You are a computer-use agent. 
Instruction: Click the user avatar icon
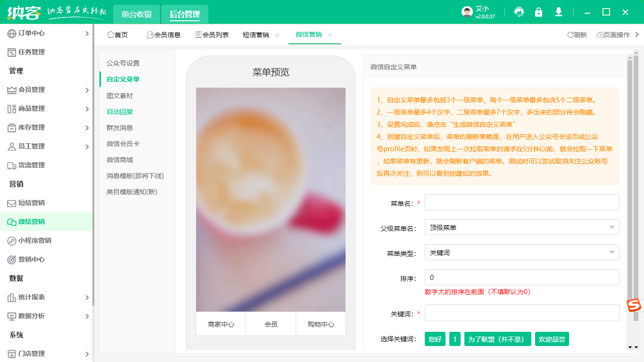(467, 12)
